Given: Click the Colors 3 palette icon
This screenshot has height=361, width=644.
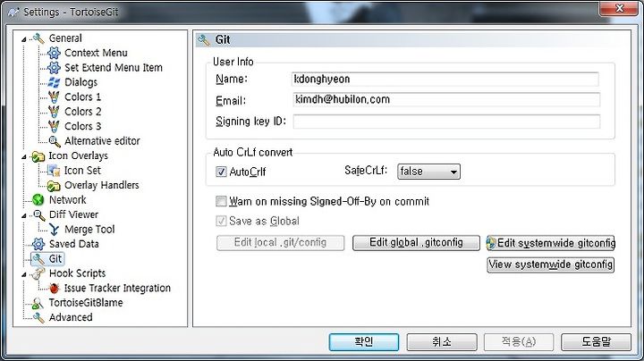Looking at the screenshot, I should pyautogui.click(x=54, y=126).
